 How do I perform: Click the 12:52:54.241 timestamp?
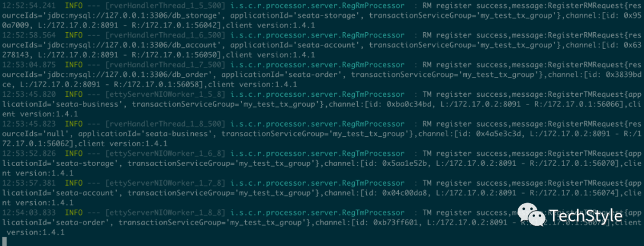(x=29, y=6)
